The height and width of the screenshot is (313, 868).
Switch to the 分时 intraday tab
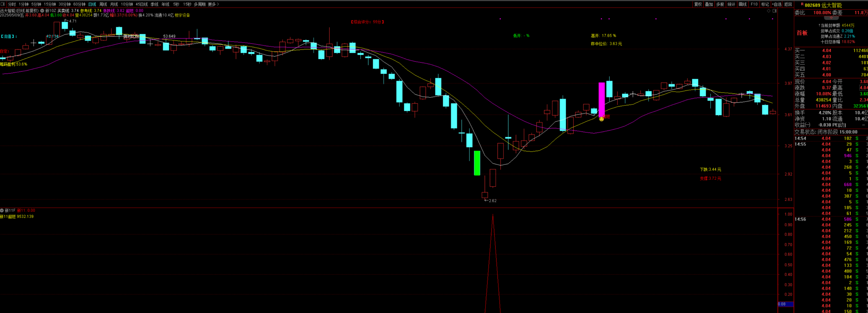pos(12,4)
